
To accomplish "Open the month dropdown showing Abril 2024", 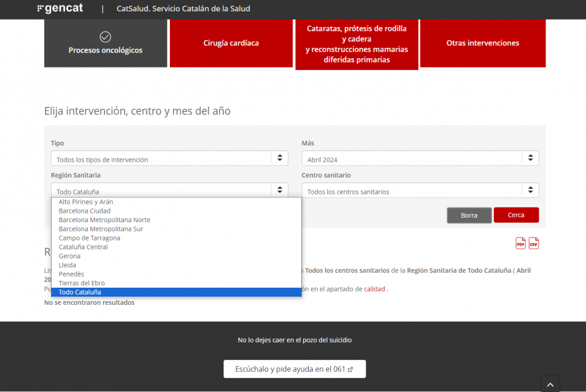I will tap(420, 159).
